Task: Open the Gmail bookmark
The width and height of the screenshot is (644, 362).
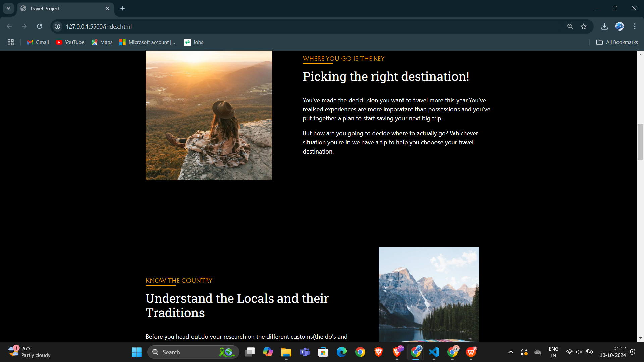Action: (x=38, y=42)
